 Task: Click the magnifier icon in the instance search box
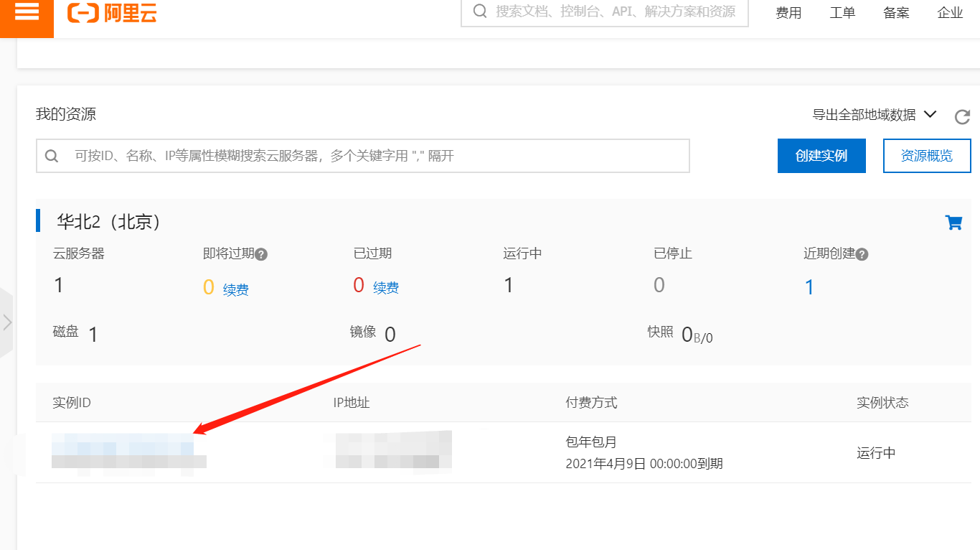[51, 156]
